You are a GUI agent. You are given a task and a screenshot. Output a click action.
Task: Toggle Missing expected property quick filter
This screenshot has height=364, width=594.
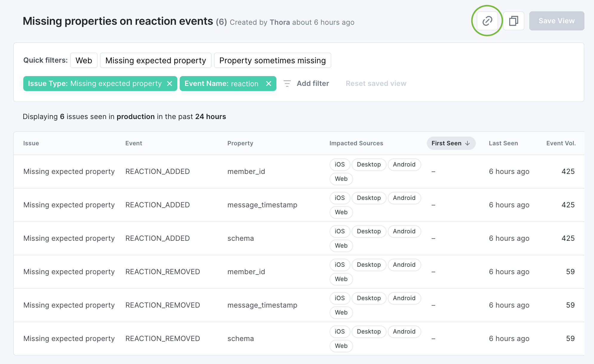click(x=156, y=61)
